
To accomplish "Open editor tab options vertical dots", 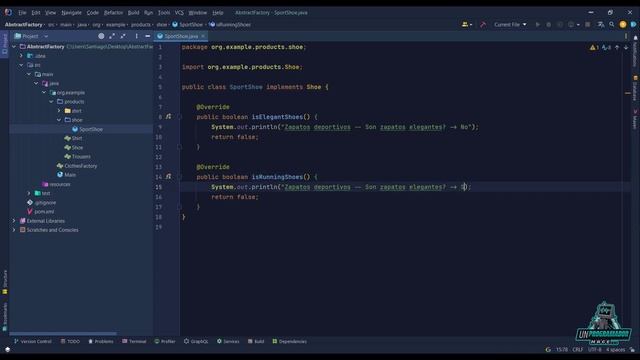I will 626,36.
